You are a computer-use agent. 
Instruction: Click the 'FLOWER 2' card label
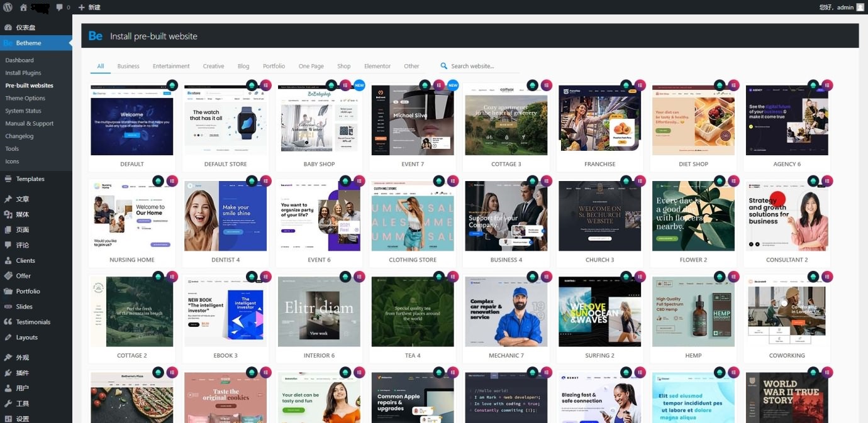click(x=693, y=260)
